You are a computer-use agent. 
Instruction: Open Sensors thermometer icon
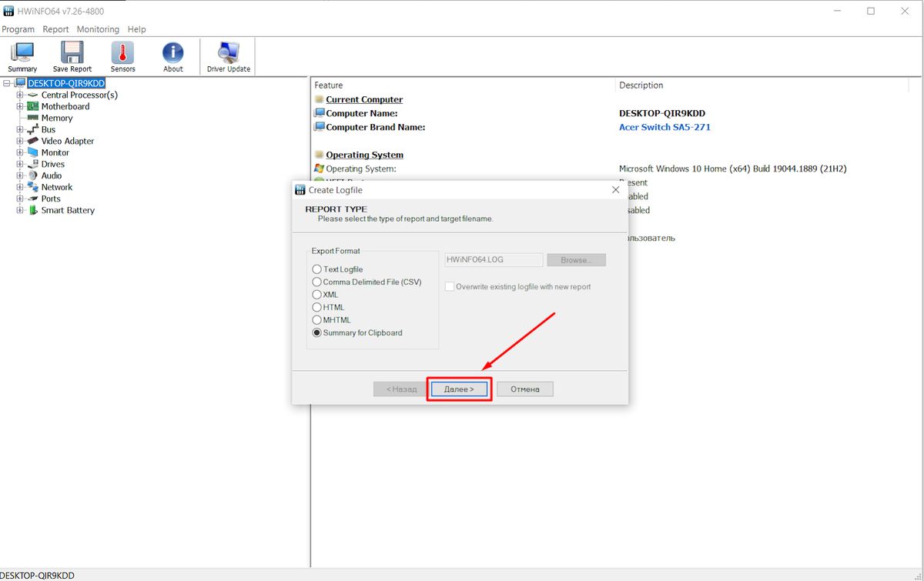122,53
